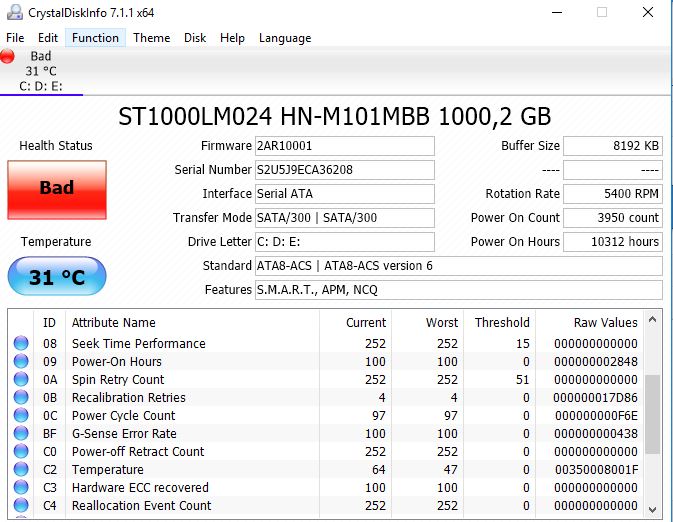
Task: Click the attribute list scrollbar thumb
Action: click(652, 414)
